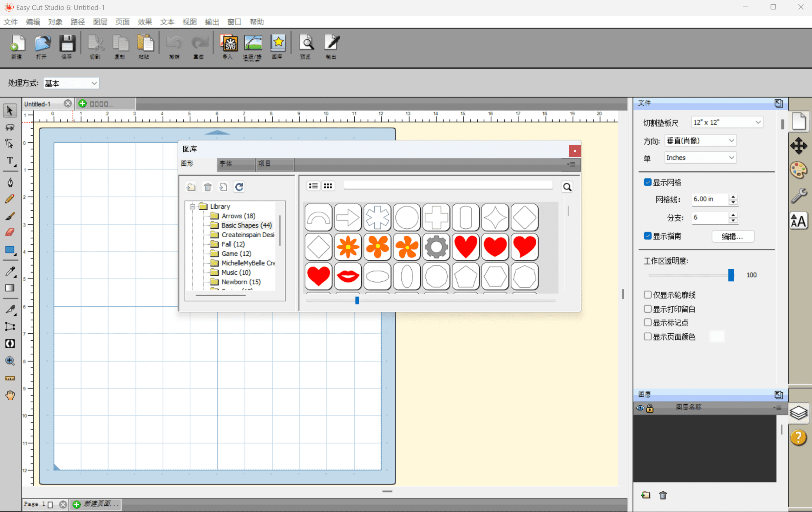Select the Text tool in the toolbox
This screenshot has width=812, height=512.
10,161
